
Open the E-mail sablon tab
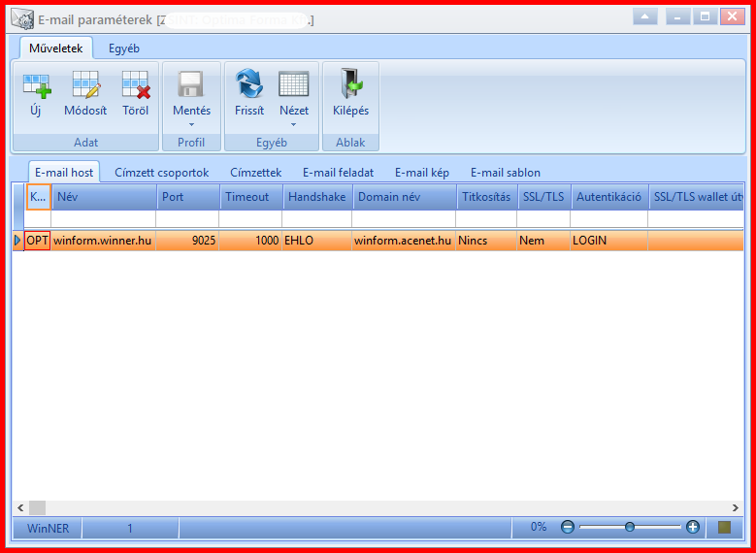[506, 173]
